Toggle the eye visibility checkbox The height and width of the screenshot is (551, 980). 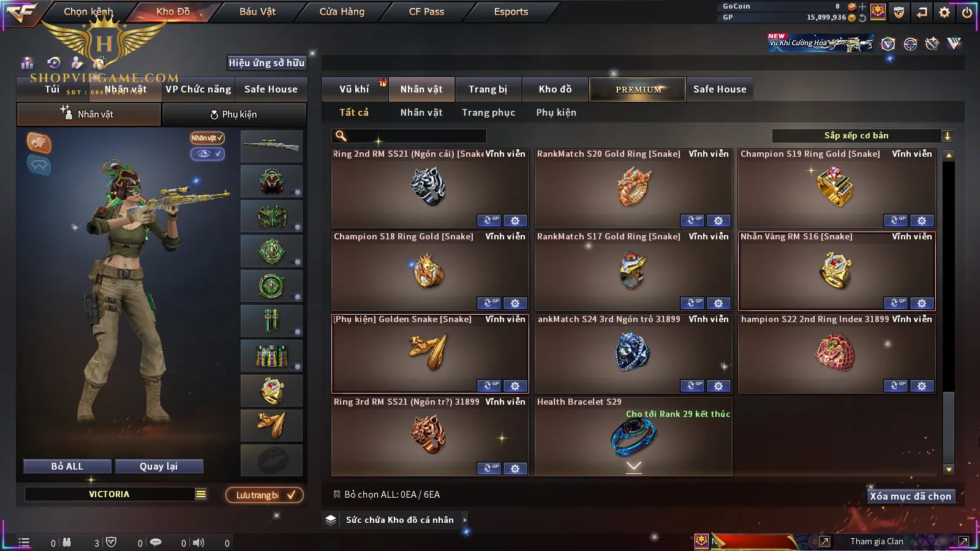208,154
